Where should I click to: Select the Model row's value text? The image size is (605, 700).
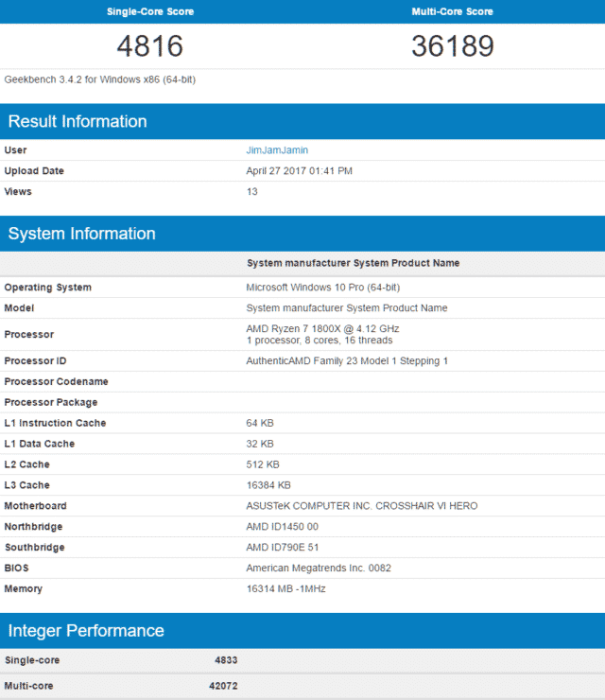(347, 308)
